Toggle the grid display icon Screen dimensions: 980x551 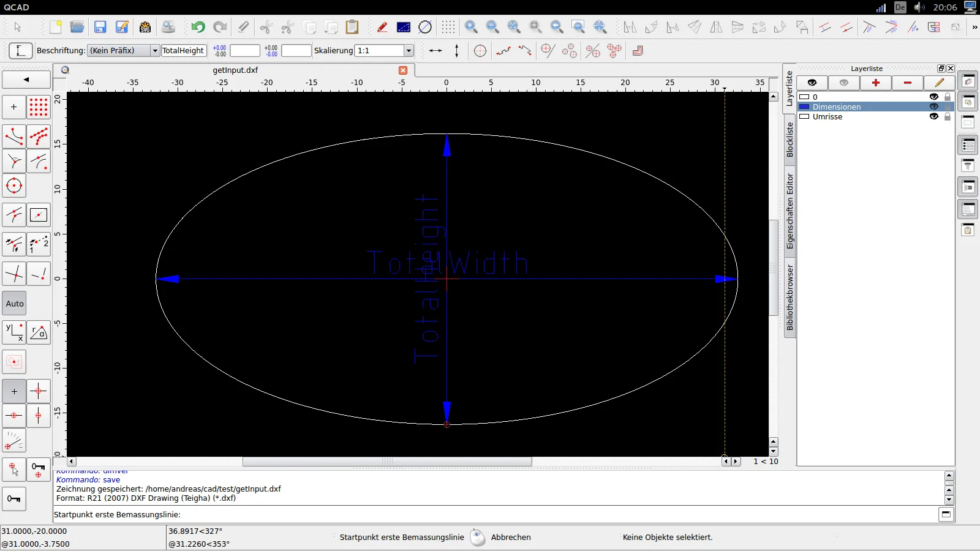pos(448,27)
